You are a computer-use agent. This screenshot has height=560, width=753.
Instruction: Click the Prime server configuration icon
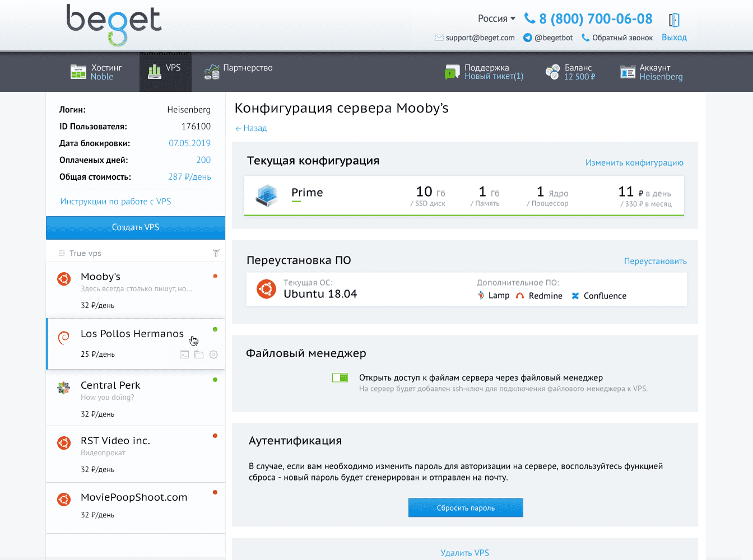267,195
